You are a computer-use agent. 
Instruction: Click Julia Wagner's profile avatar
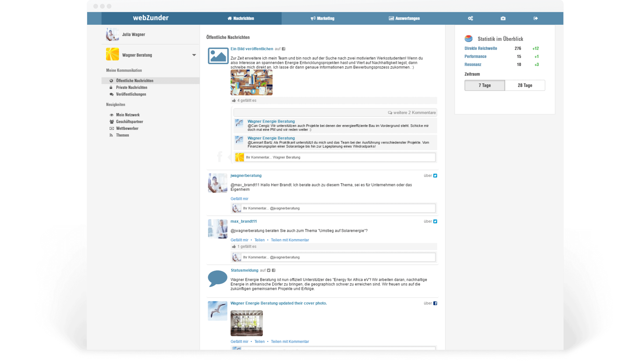point(112,34)
